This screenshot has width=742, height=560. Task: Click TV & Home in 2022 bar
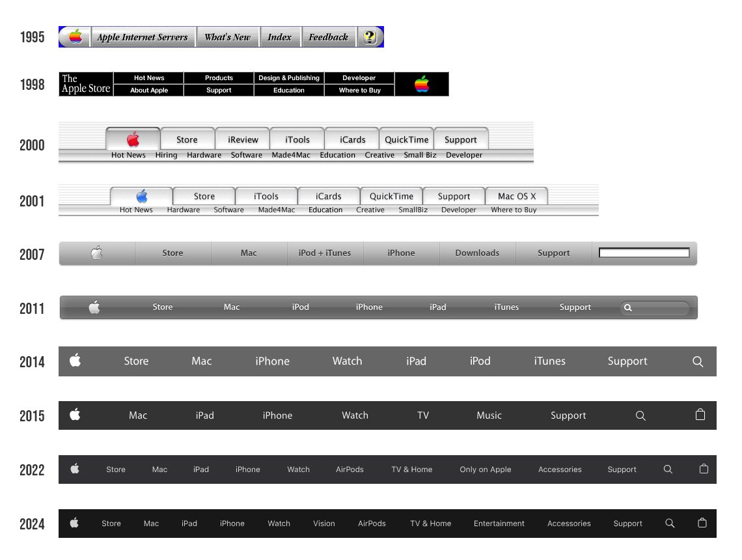[x=412, y=469]
